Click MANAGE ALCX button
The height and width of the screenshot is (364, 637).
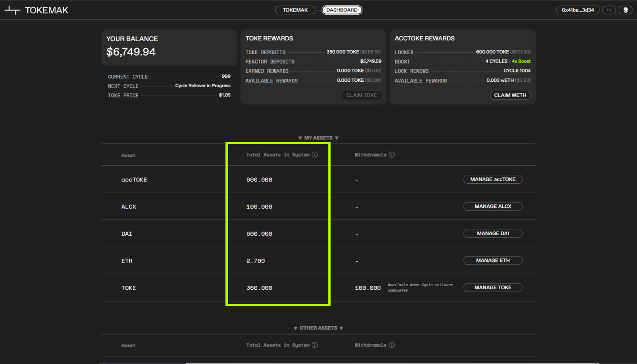493,207
